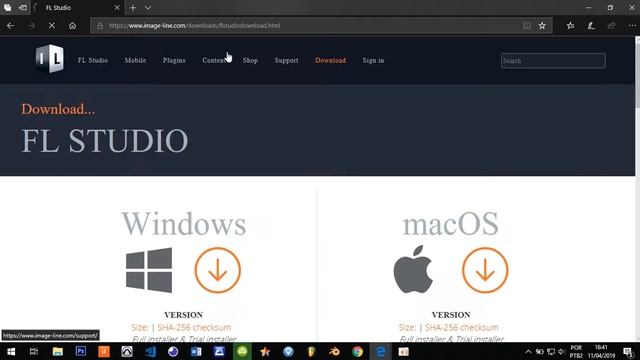Open File Explorer from taskbar

pyautogui.click(x=58, y=351)
